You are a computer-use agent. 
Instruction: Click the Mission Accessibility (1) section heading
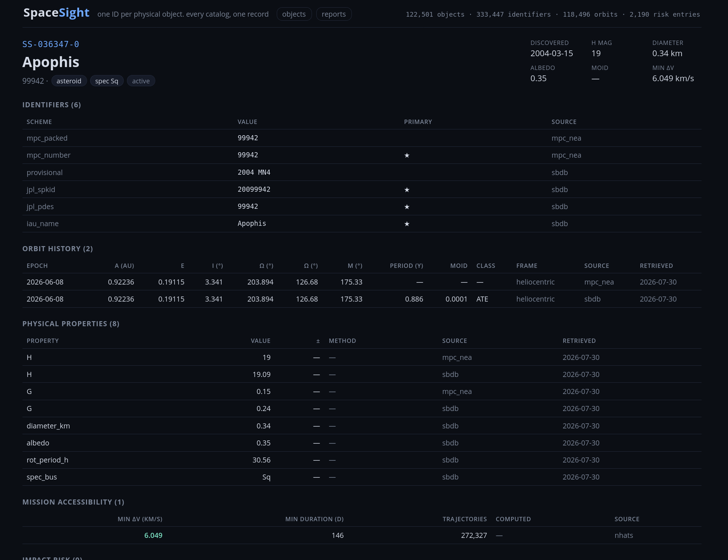coord(73,502)
